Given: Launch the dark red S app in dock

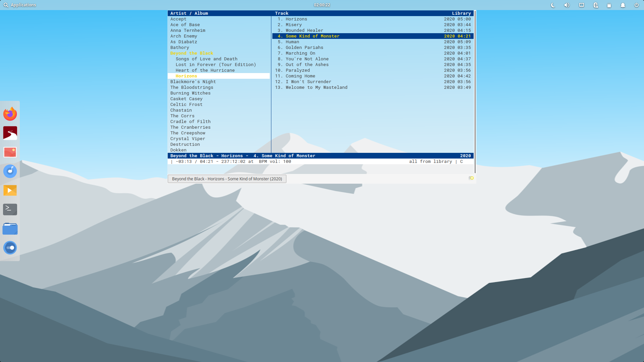Looking at the screenshot, I should coord(10,133).
